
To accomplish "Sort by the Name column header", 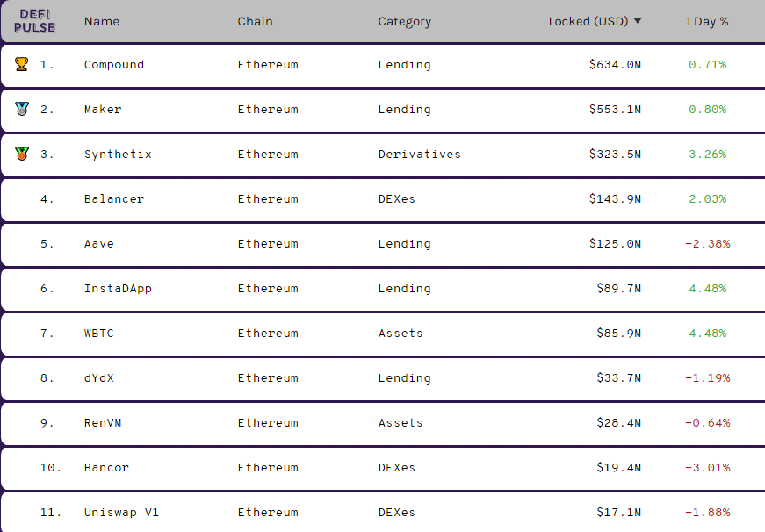I will click(102, 21).
